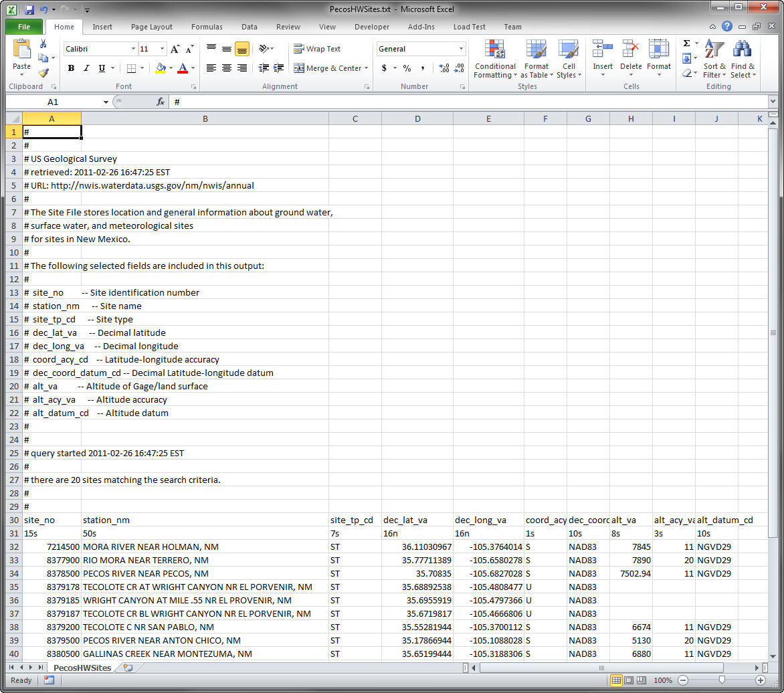Switch to the Page Layout tab
The height and width of the screenshot is (693, 784).
pyautogui.click(x=151, y=27)
